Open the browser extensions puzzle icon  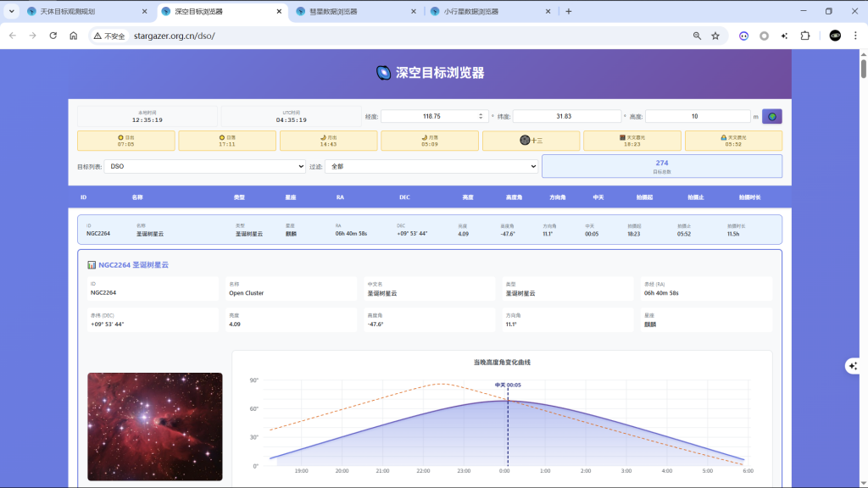coord(805,36)
